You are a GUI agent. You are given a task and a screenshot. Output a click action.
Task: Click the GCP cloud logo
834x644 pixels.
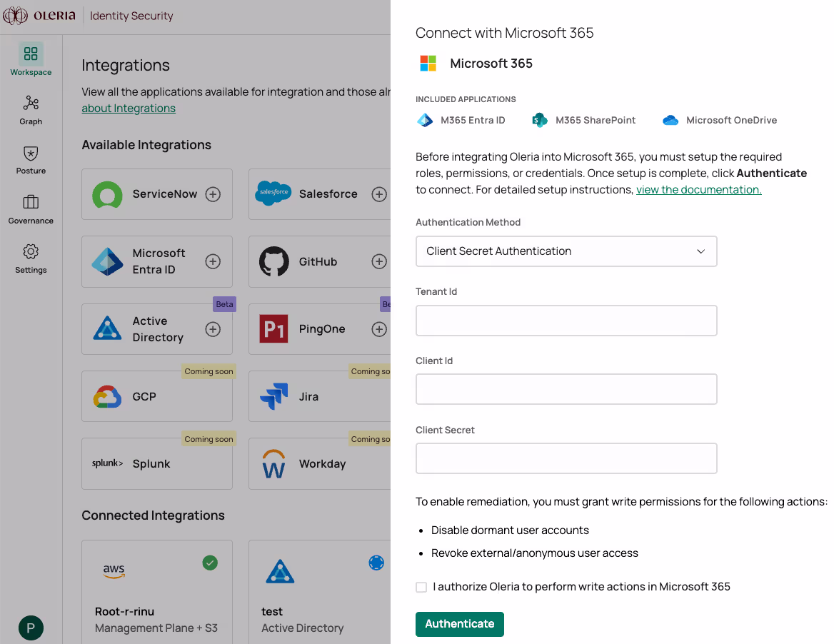click(x=107, y=397)
